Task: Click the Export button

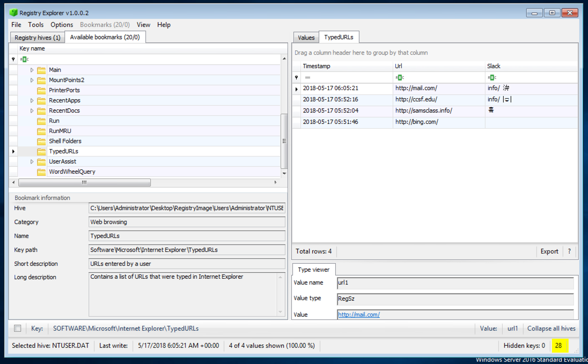Action: point(549,251)
